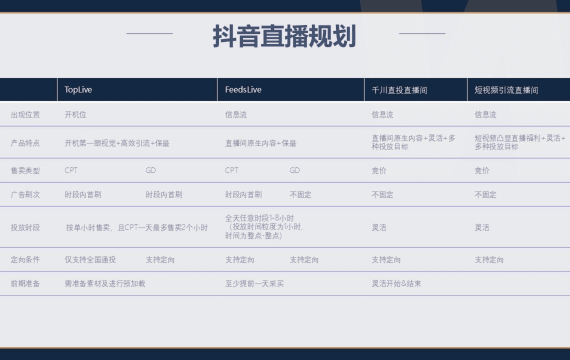This screenshot has height=360, width=570.
Task: Click the 仅支持全国通投 cell
Action: tap(90, 260)
